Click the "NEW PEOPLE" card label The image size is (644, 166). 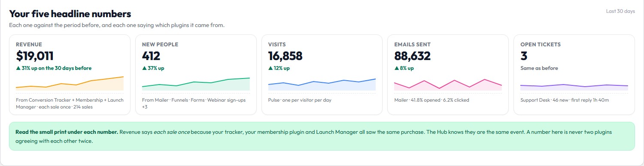point(160,45)
